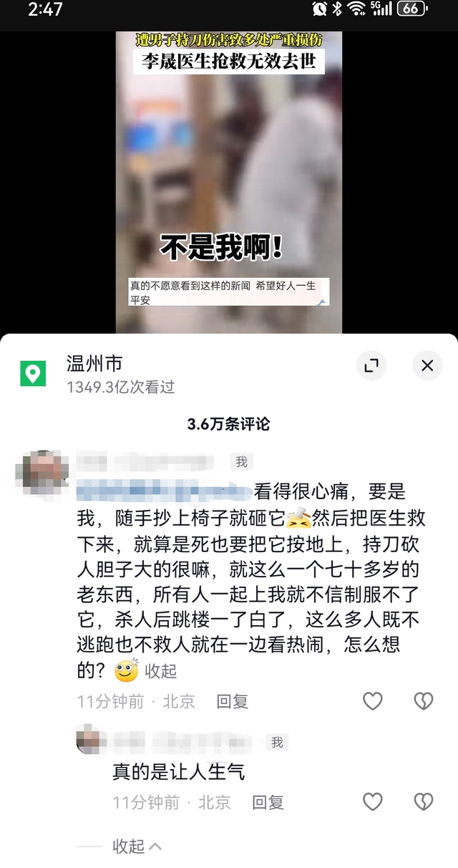The height and width of the screenshot is (868, 458).
Task: Dislike the main comment with broken heart
Action: pyautogui.click(x=424, y=701)
